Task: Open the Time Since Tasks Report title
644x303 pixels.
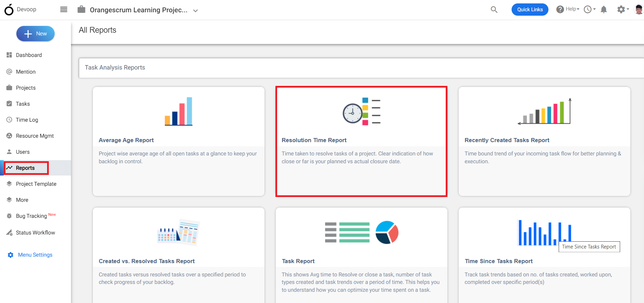Action: 499,261
